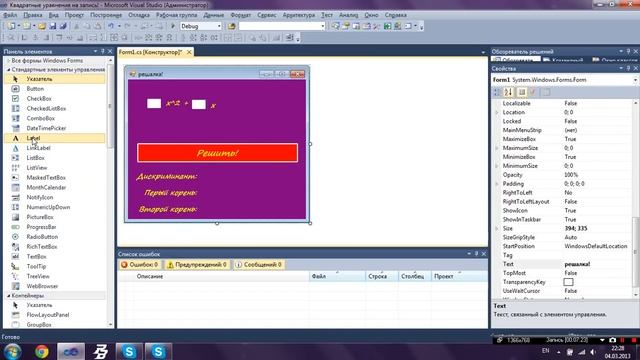Select NotifyIcon in the toolbox
This screenshot has width=640, height=360.
tap(40, 197)
